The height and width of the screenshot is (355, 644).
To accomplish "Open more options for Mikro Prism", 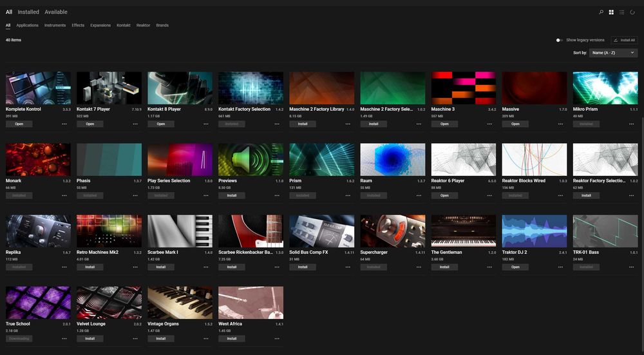I will click(632, 124).
